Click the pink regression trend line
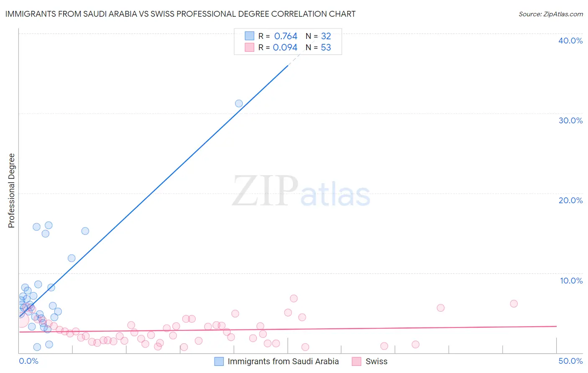 click(x=288, y=329)
